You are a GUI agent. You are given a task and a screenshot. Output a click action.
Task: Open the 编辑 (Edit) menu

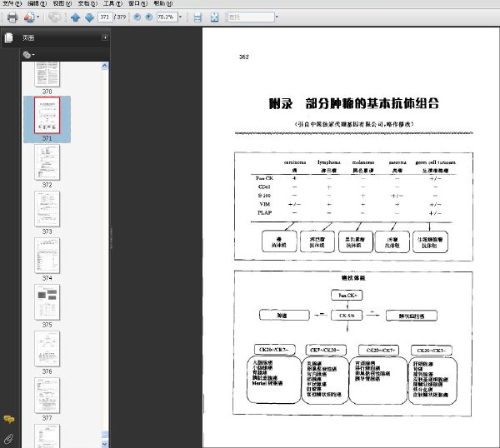37,3
